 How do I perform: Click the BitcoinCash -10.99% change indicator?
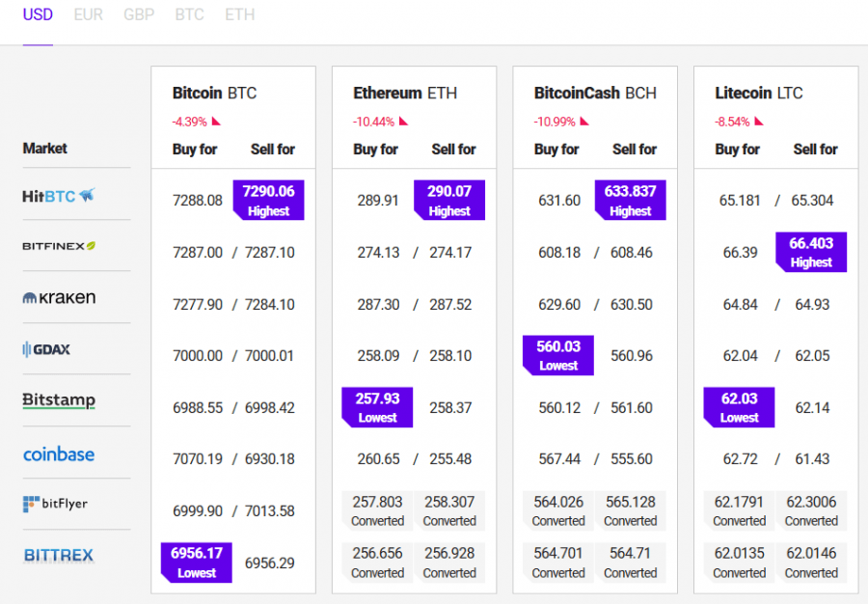pyautogui.click(x=561, y=122)
